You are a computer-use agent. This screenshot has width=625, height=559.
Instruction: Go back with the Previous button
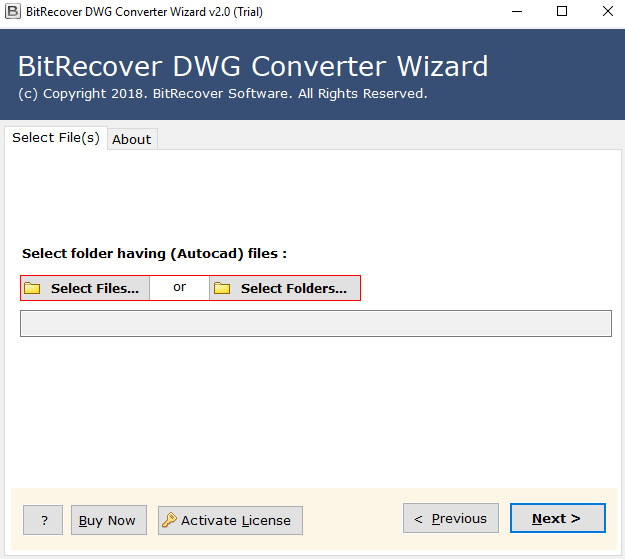[451, 518]
